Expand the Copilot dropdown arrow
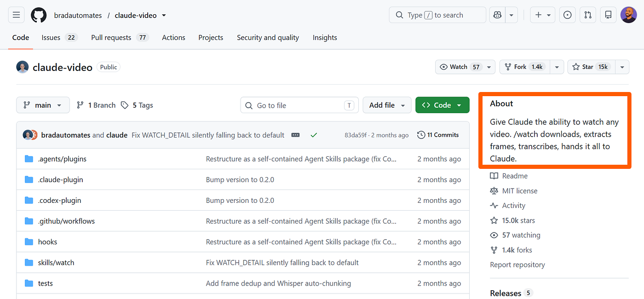Screen dimensions: 644x299 pyautogui.click(x=512, y=15)
